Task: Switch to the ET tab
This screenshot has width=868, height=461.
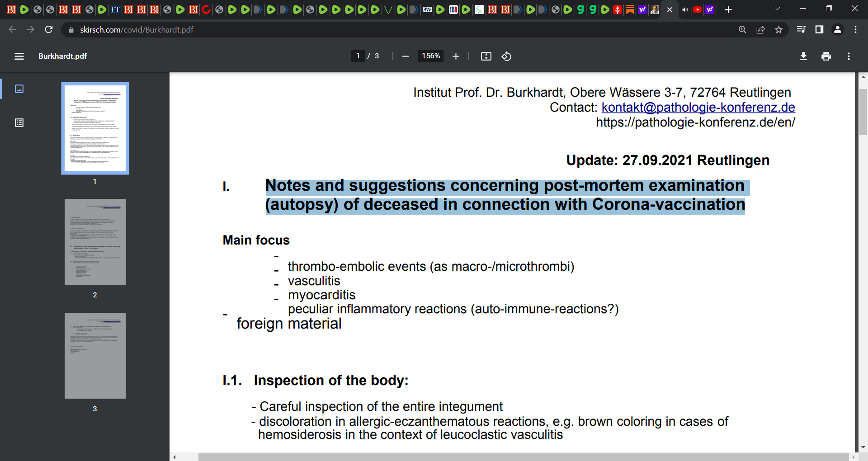Action: [115, 9]
